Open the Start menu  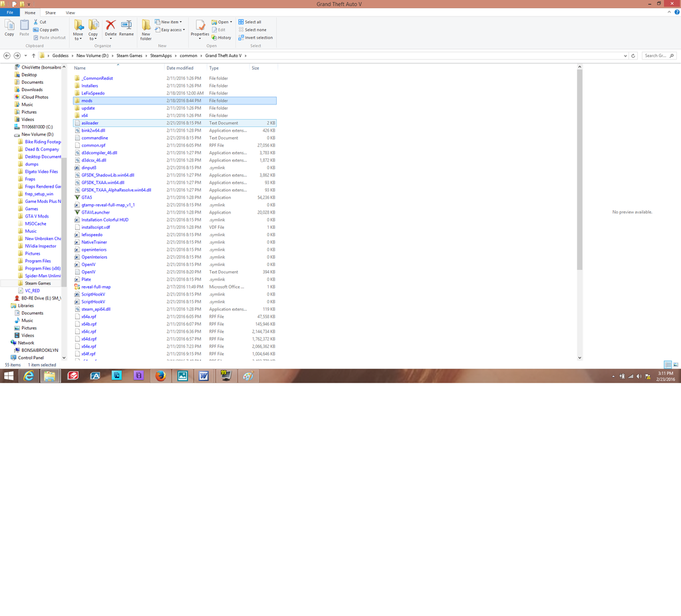point(9,376)
